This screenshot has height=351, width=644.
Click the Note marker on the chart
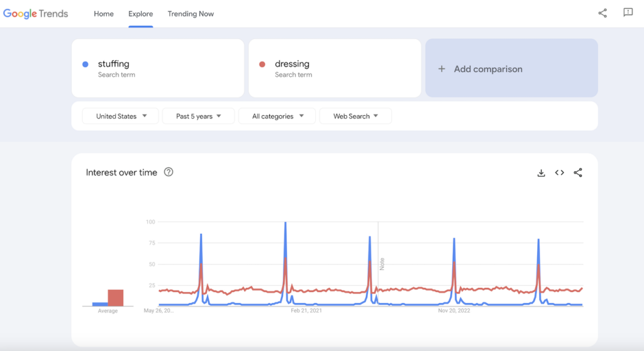382,264
